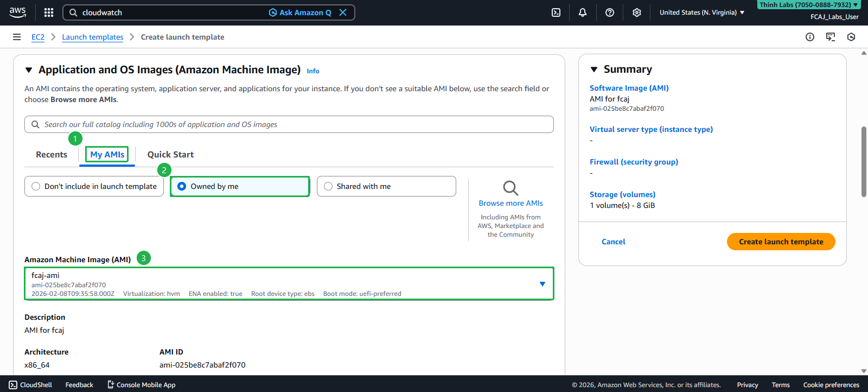
Task: Open the Info link beside AMI heading
Action: click(313, 71)
